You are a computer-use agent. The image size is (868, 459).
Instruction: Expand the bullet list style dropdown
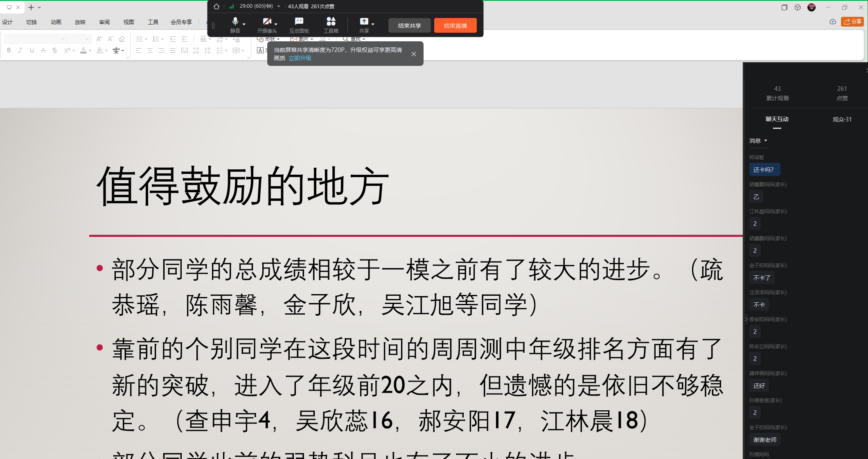(146, 39)
